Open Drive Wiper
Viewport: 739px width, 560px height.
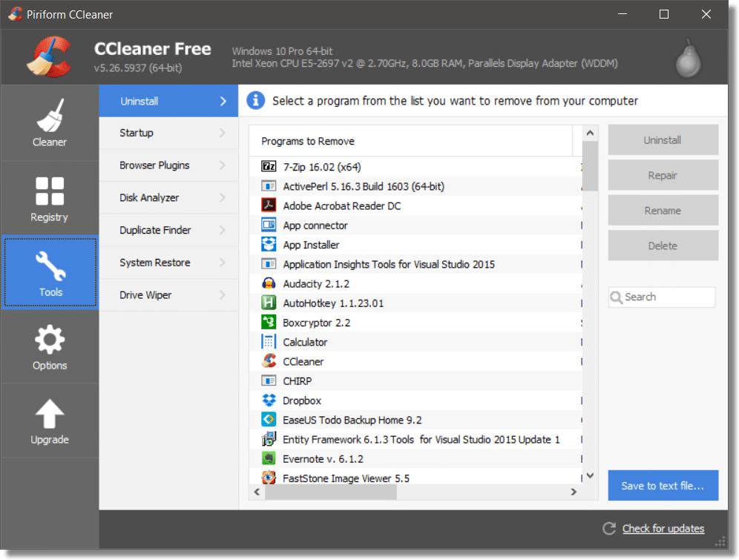click(168, 295)
